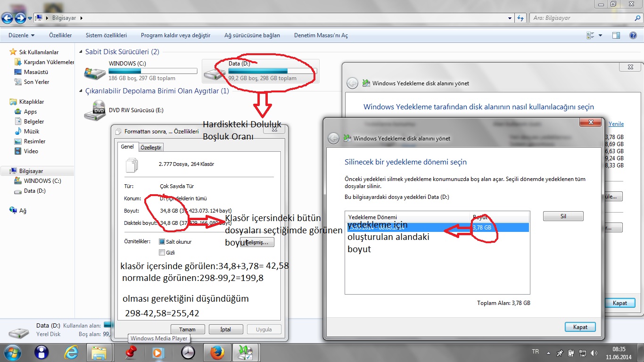Toggle the preview pane icon
The height and width of the screenshot is (362, 644).
coord(616,35)
